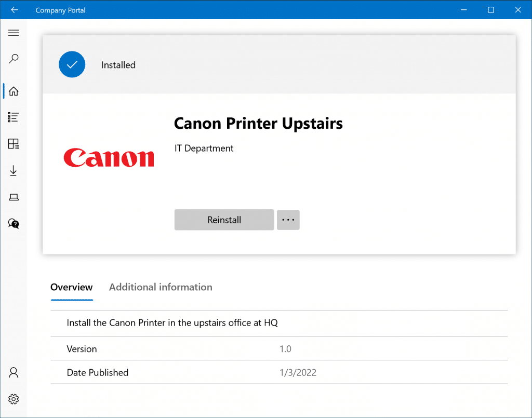
Task: Expand the hamburger navigation menu
Action: 14,33
